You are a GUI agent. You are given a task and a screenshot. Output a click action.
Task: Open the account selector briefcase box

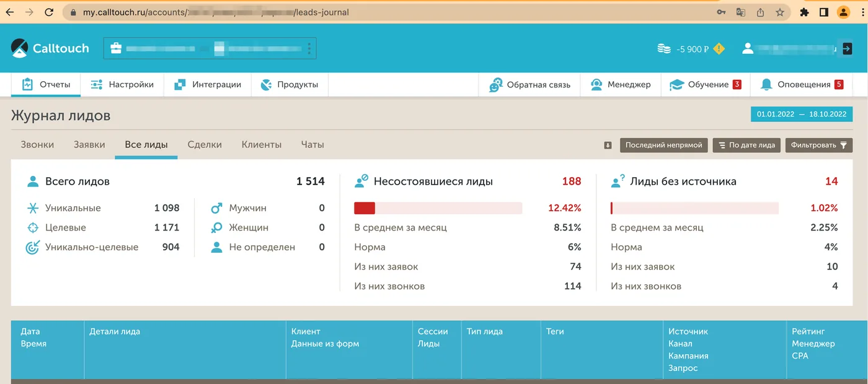coord(210,48)
